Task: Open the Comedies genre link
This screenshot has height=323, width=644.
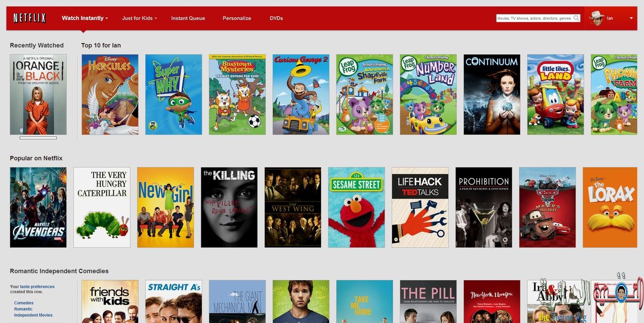Action: 24,303
